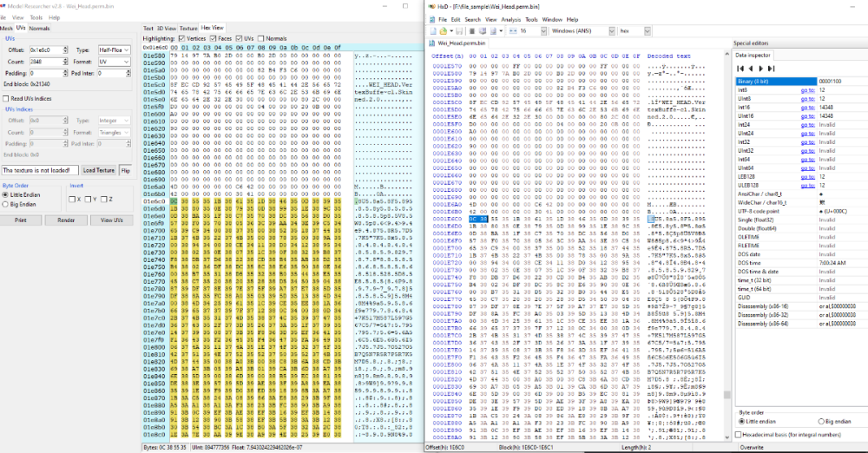
Task: Click the Model Researcher title bar icon
Action: (x=3, y=6)
